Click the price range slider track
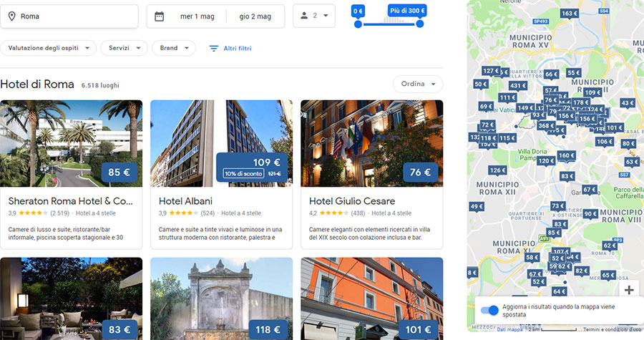This screenshot has width=644, height=340. [x=389, y=24]
